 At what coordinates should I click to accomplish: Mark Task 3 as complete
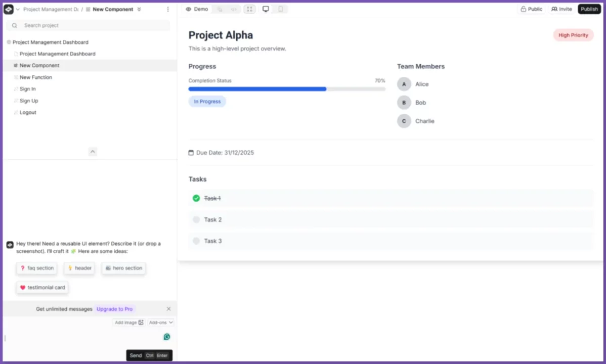[x=196, y=241]
